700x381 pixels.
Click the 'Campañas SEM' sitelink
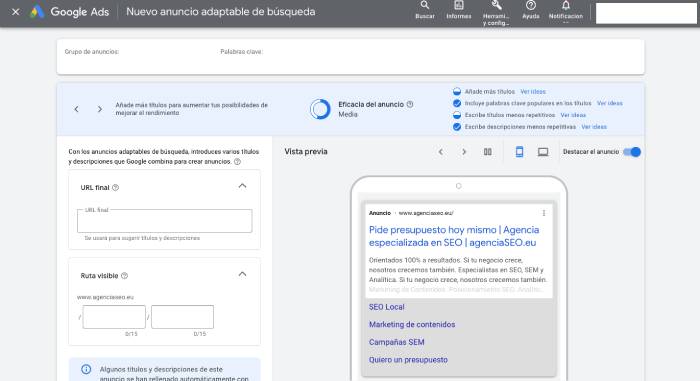396,342
